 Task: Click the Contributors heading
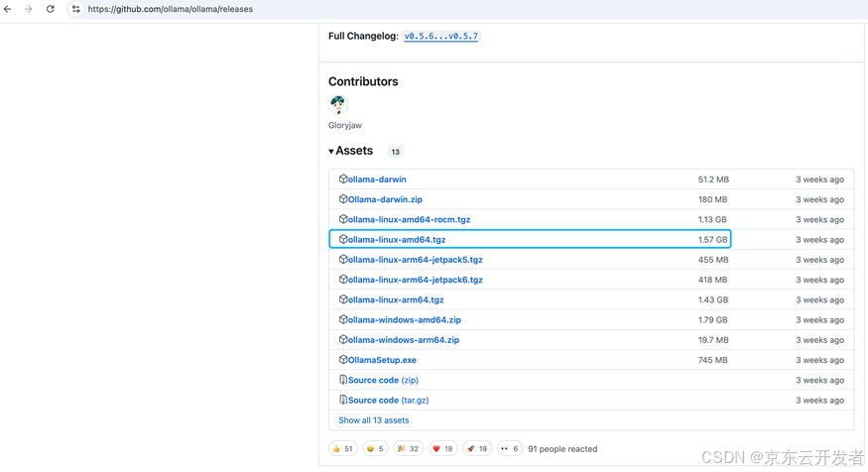[x=363, y=81]
